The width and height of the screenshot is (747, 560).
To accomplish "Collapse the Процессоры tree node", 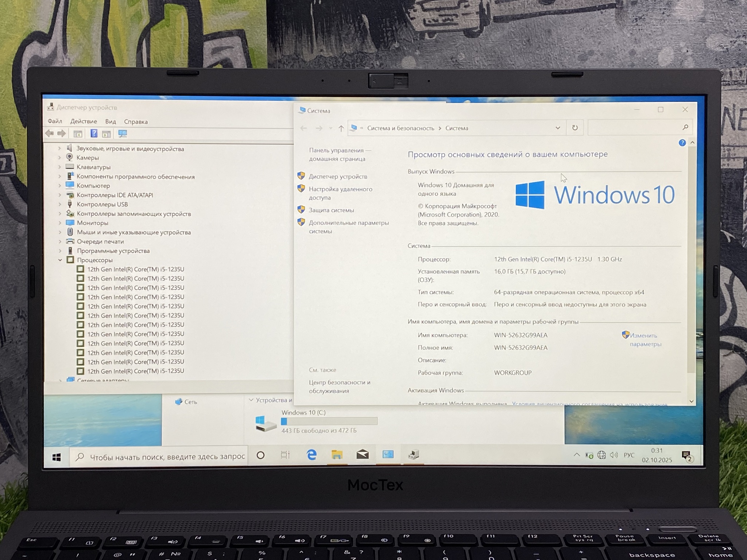I will pyautogui.click(x=60, y=260).
